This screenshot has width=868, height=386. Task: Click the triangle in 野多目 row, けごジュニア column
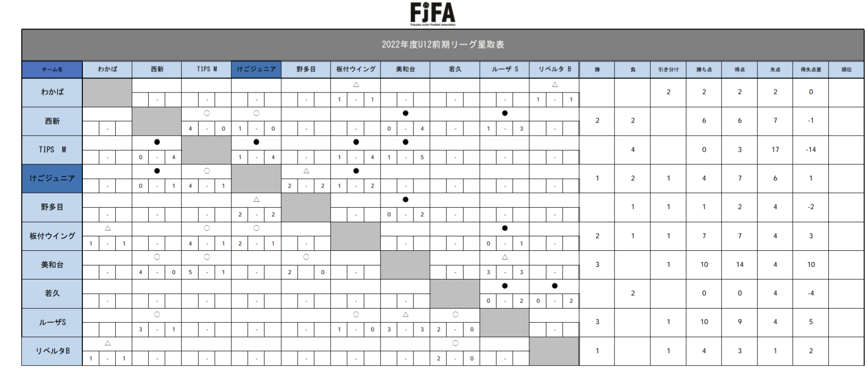click(256, 200)
